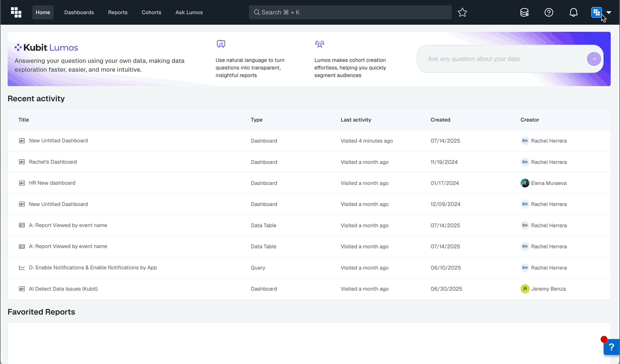Click line chart icon for Enable Notifications query
The image size is (620, 364).
tap(22, 268)
